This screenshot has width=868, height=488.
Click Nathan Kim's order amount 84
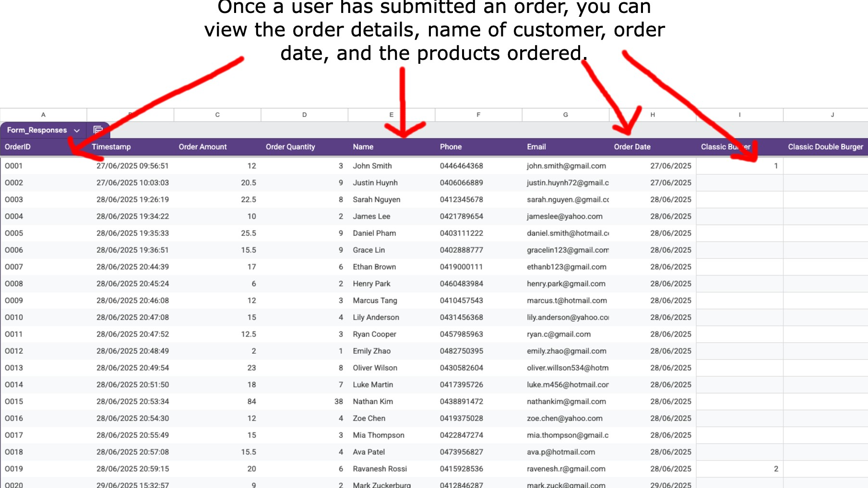[251, 401]
